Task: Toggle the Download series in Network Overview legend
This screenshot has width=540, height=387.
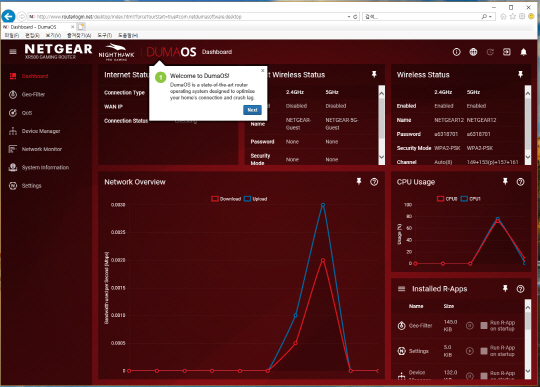Action: 226,199
